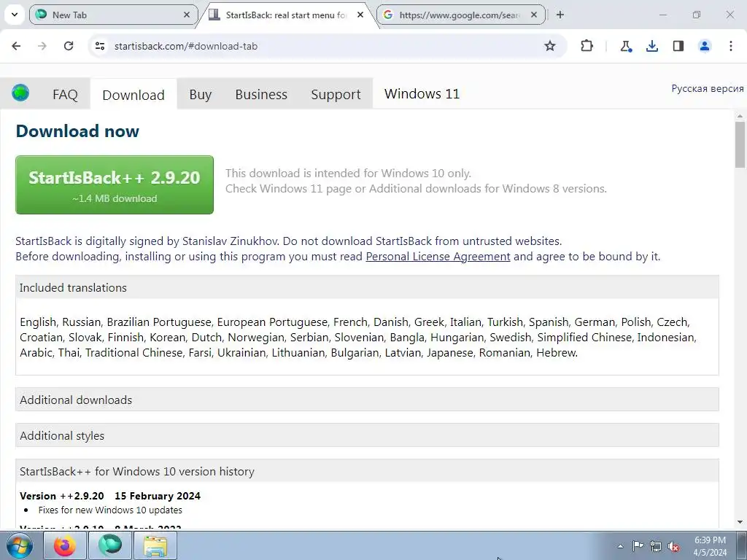Show browser downloads tray icon
The height and width of the screenshot is (560, 747).
pos(652,46)
